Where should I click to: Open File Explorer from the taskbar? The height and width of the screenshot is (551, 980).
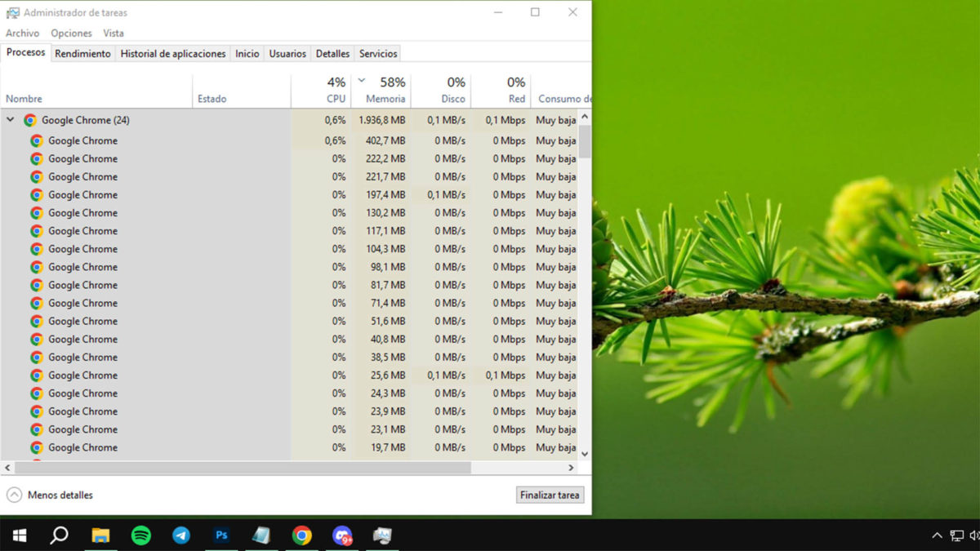click(100, 535)
